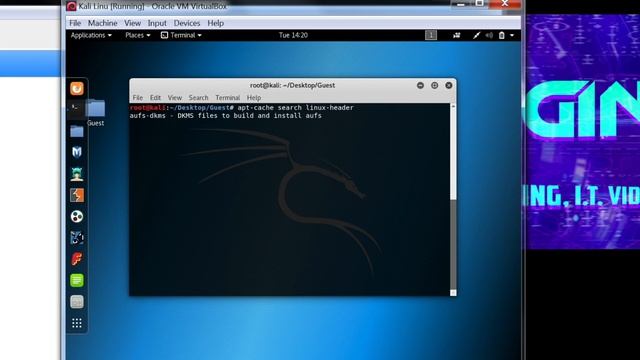Click scrollbar up arrow in terminal
This screenshot has width=640, height=360.
[x=453, y=106]
